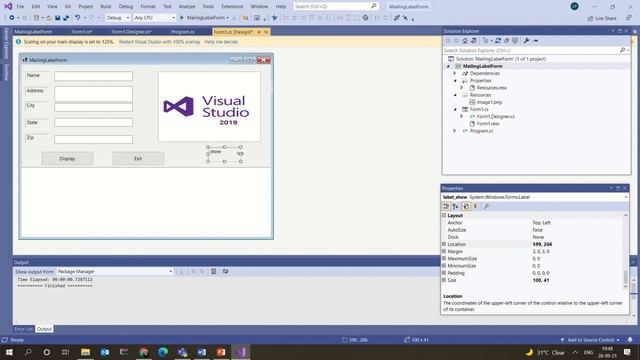Click Events lightning icon in Properties window
The height and width of the screenshot is (360, 640).
[476, 207]
